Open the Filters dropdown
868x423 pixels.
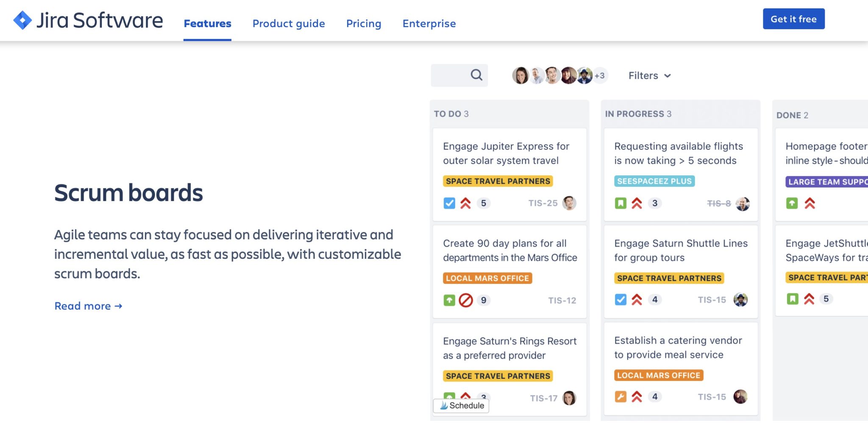click(649, 76)
